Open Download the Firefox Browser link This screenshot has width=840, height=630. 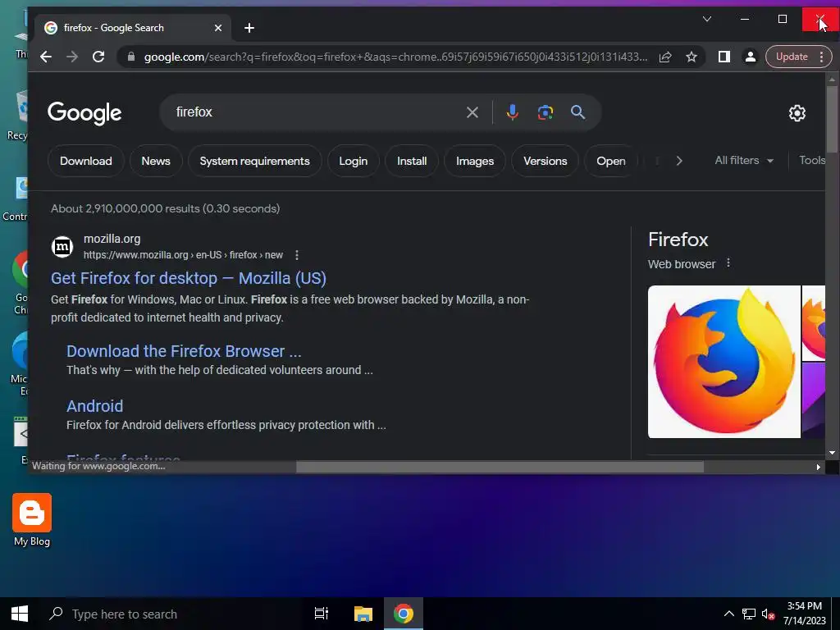pyautogui.click(x=184, y=351)
